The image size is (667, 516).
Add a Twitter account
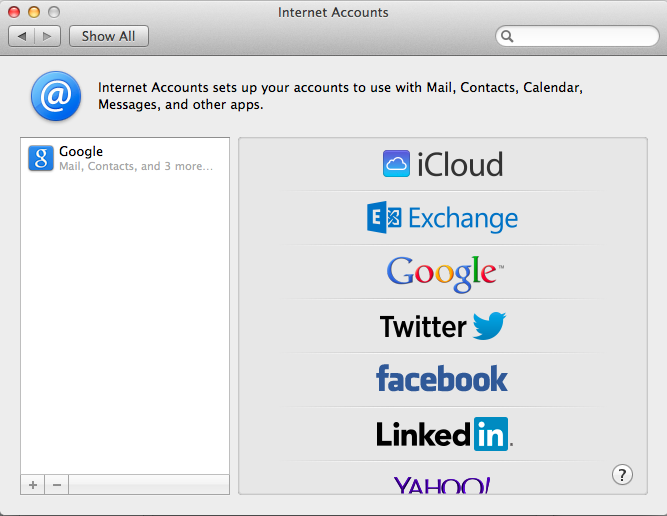pos(442,326)
